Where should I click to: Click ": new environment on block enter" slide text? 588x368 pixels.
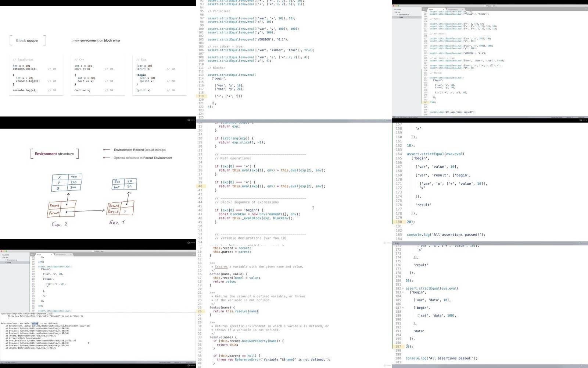click(96, 40)
